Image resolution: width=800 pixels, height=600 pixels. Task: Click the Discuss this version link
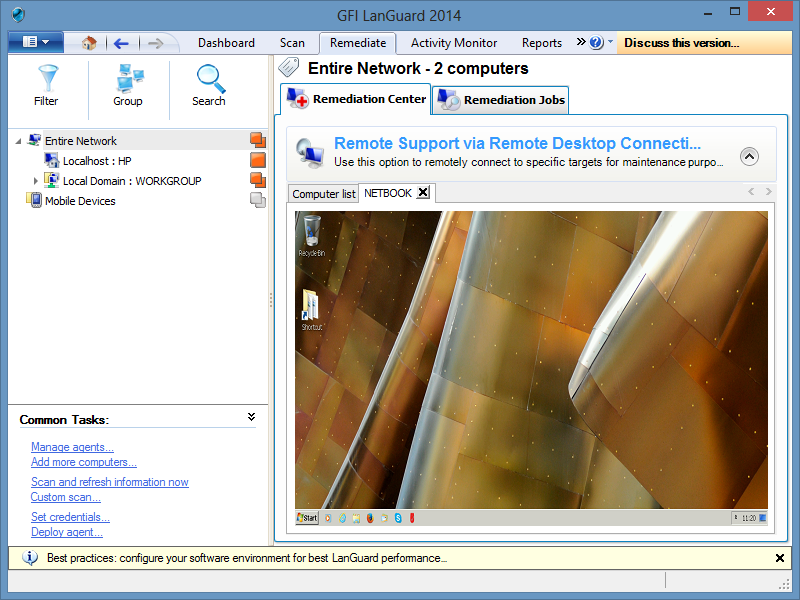(682, 43)
